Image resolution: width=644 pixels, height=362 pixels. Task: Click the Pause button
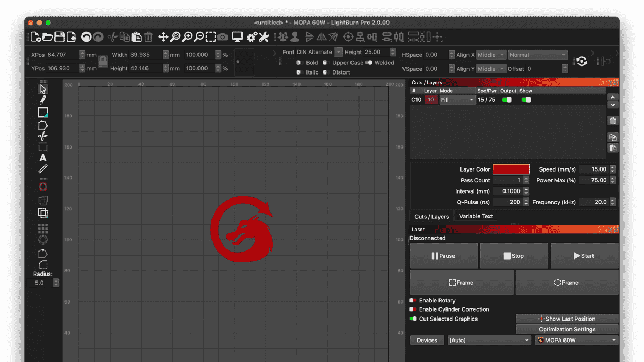[x=444, y=256]
